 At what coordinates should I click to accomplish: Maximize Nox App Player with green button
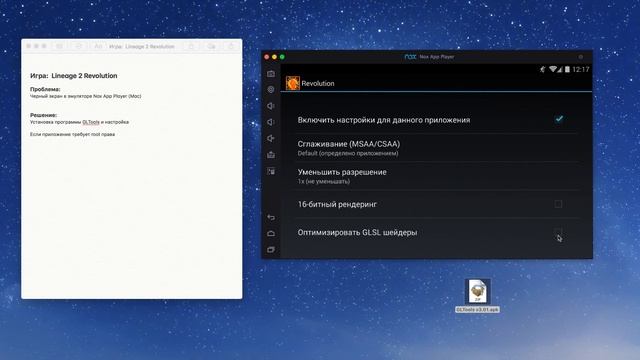coord(282,57)
